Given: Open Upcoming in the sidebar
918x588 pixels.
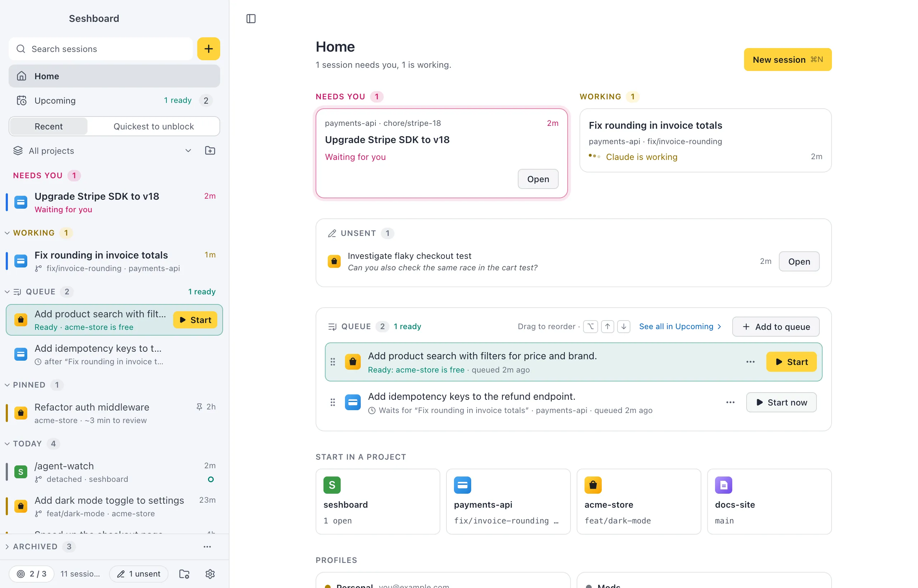Looking at the screenshot, I should coord(114,100).
